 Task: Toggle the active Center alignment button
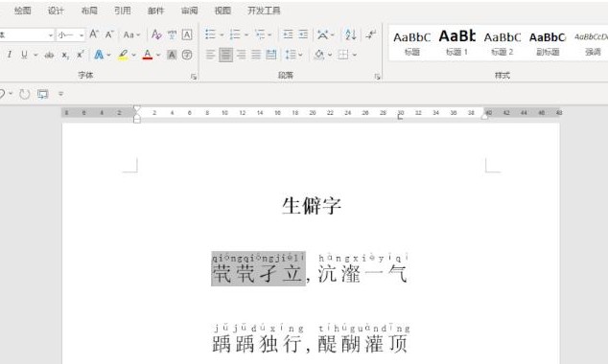[225, 55]
